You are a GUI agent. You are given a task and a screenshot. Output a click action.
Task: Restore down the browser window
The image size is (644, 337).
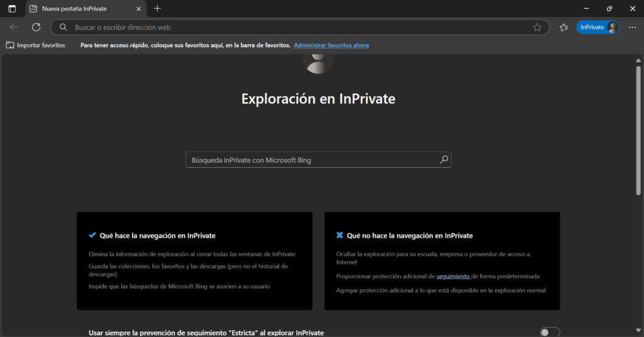tap(609, 9)
